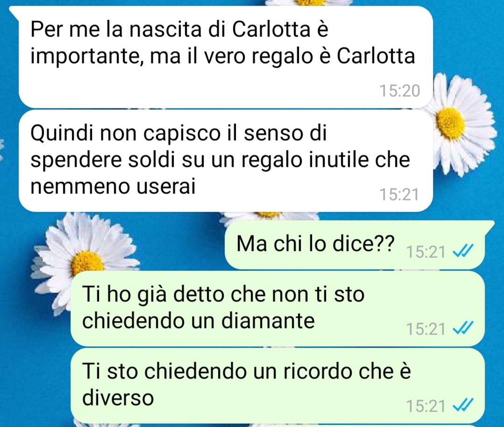
Task: Click the 15:21 timestamp on the 'nemmeno userai' message
Action: point(399,194)
